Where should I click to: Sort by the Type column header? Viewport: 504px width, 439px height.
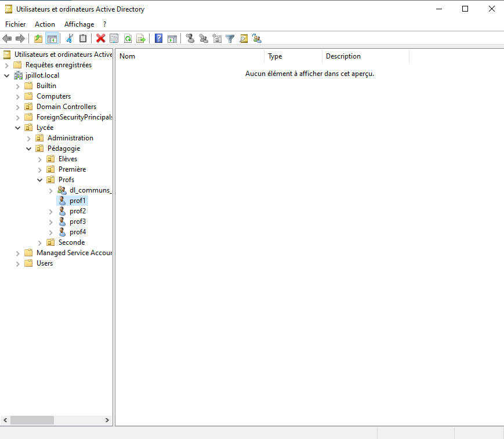click(x=293, y=56)
